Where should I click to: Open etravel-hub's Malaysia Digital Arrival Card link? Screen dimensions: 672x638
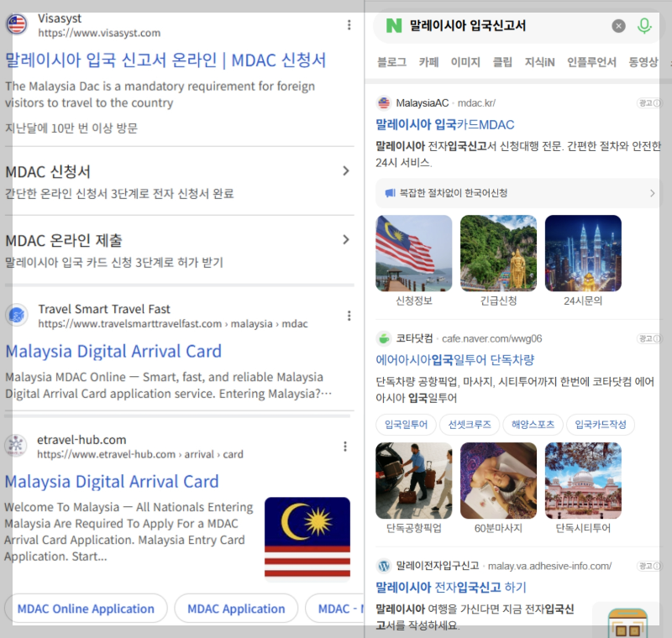click(112, 482)
